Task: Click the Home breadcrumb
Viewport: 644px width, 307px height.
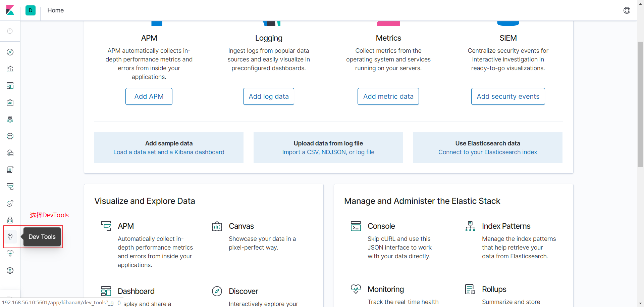Action: pos(56,10)
